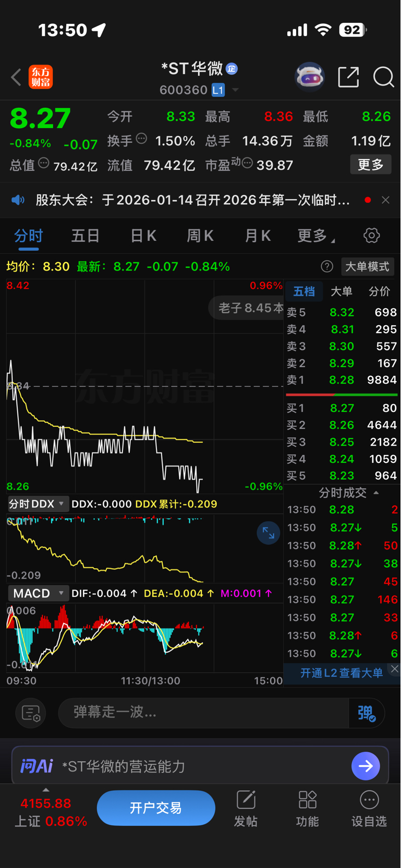The width and height of the screenshot is (401, 868).
Task: Tap the L1 level badge
Action: pyautogui.click(x=218, y=90)
